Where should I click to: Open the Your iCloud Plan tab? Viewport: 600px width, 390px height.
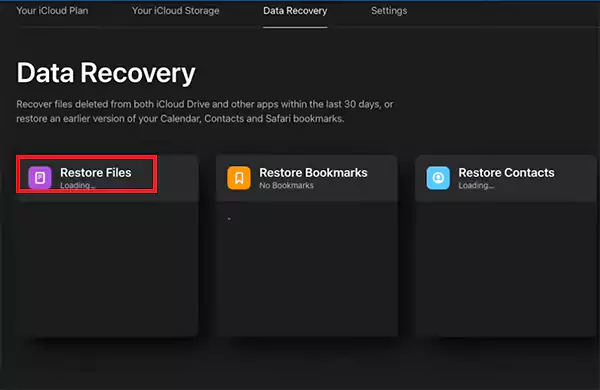tap(52, 11)
